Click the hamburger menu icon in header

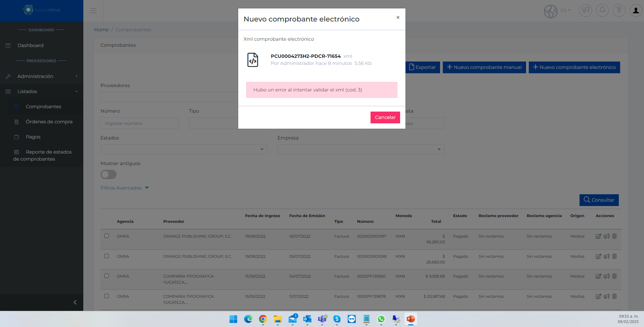(x=93, y=11)
